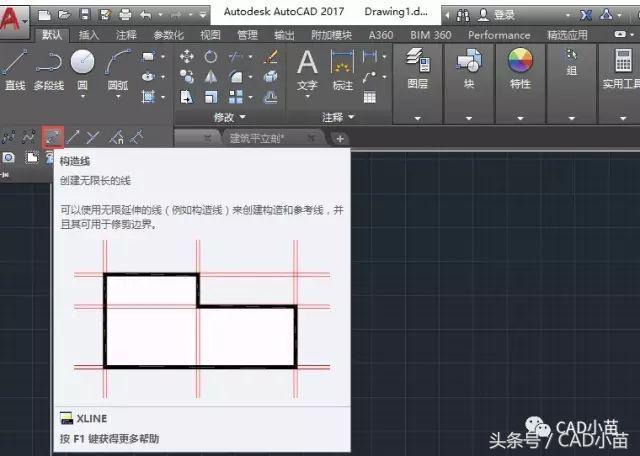Select the 圆 (Circle) tool
Screen dimensions: 640x456
click(82, 62)
